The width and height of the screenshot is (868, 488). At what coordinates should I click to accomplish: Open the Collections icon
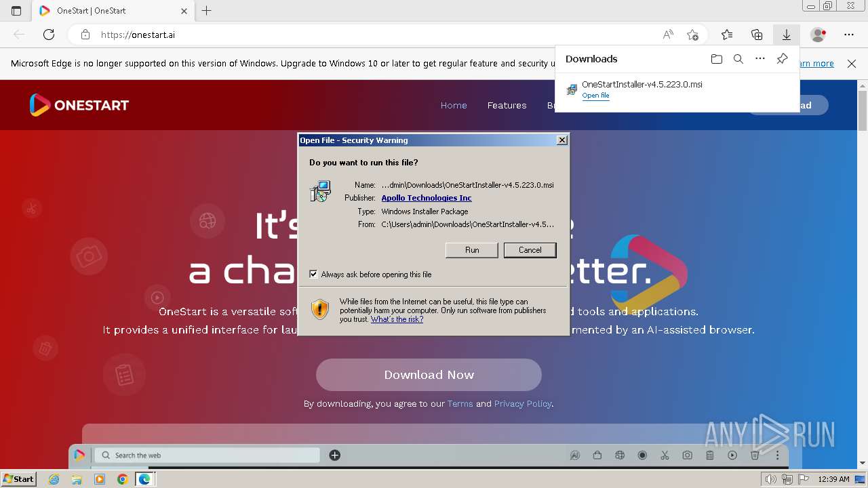click(757, 35)
